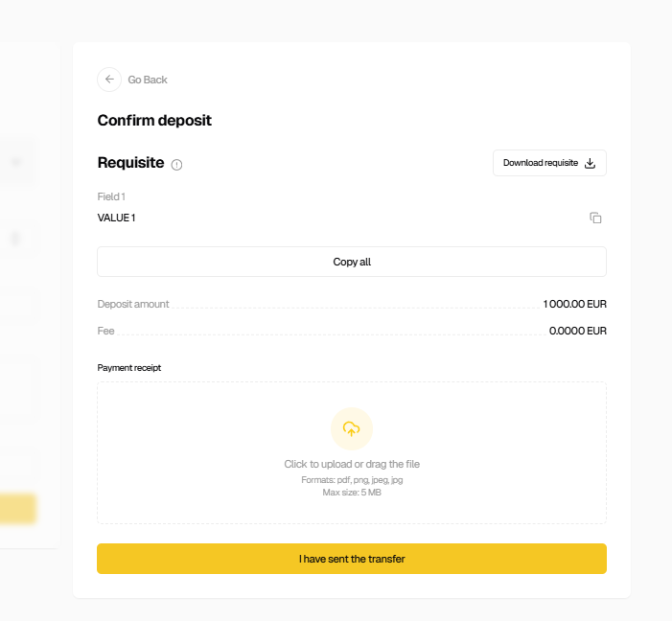This screenshot has height=621, width=672.
Task: Click the info icon beside Requisite
Action: click(x=176, y=165)
